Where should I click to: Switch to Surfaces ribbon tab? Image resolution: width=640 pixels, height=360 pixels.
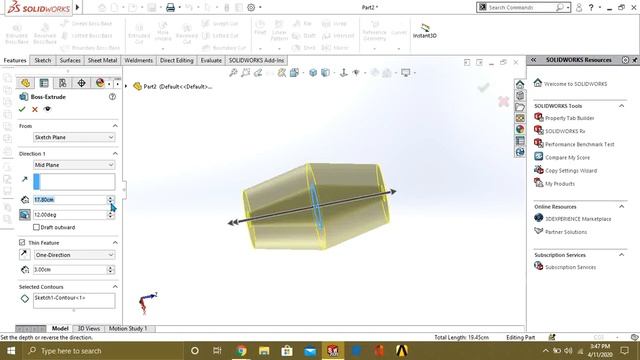tap(70, 60)
